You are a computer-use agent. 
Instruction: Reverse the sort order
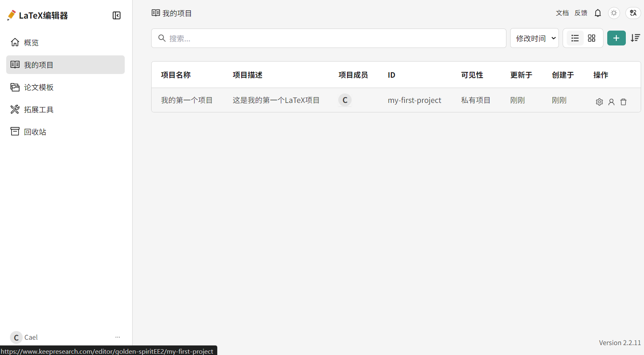pos(635,38)
